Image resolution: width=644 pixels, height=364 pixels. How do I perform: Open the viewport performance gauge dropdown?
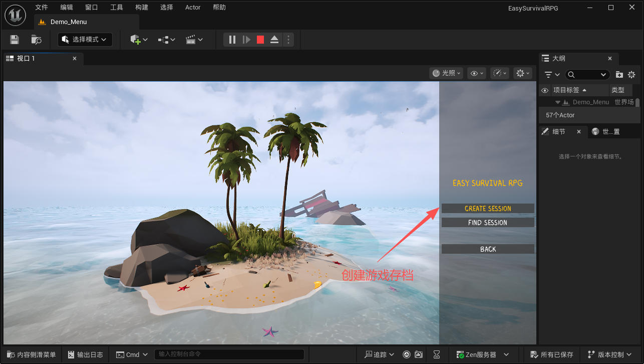(x=500, y=73)
